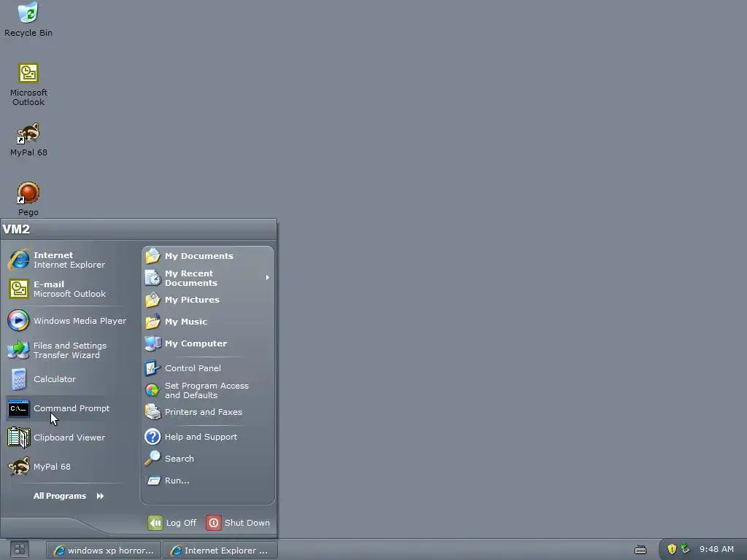This screenshot has width=747, height=560.
Task: Open My Pictures folder
Action: [x=208, y=300]
